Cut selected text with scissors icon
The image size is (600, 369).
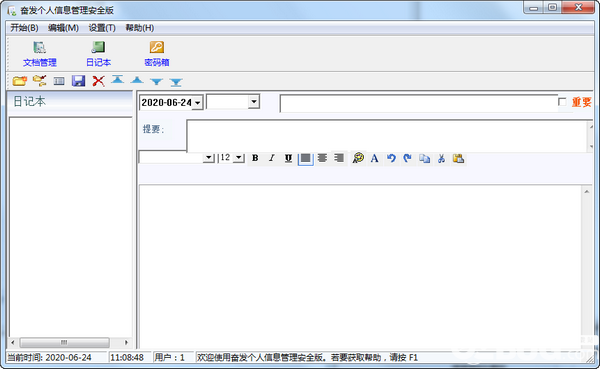click(x=441, y=158)
